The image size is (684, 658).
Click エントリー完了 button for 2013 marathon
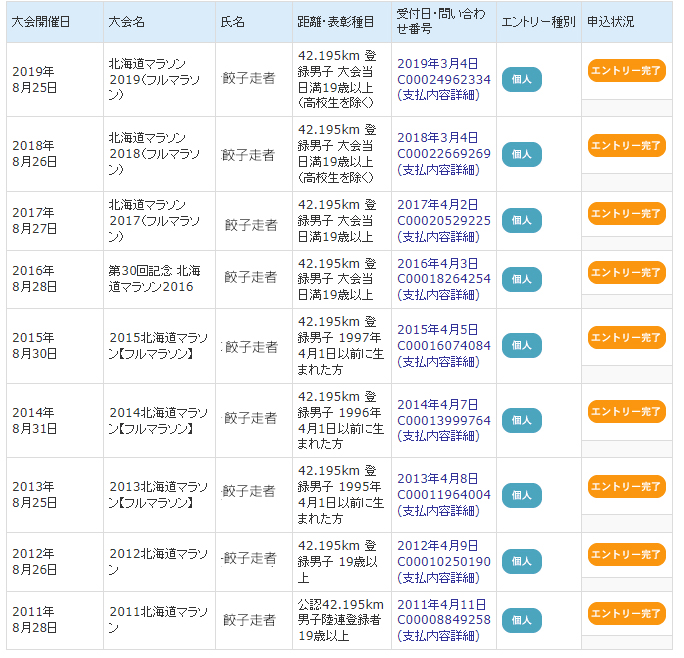[626, 487]
